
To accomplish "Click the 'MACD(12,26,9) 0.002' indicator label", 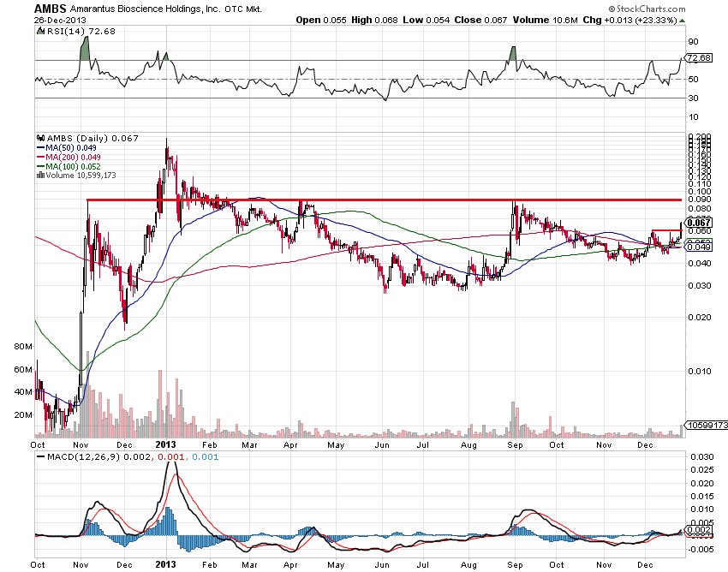I will click(98, 457).
